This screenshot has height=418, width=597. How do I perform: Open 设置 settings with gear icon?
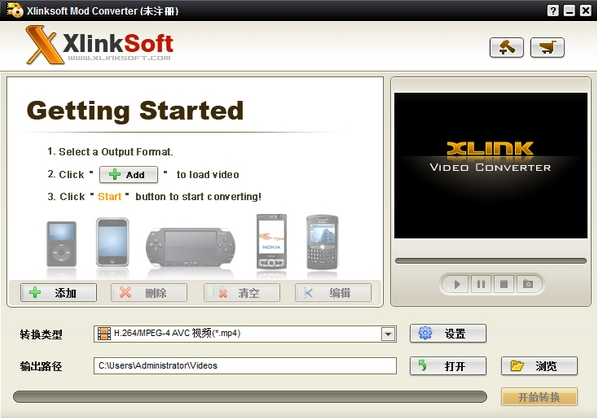448,334
